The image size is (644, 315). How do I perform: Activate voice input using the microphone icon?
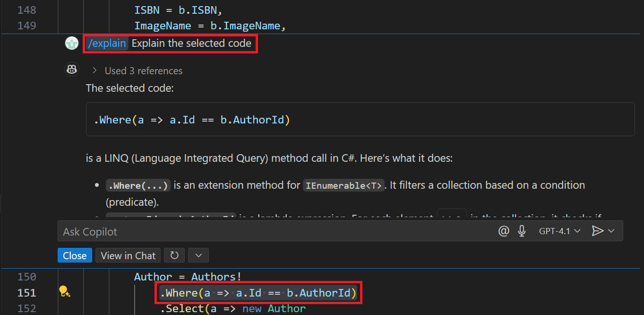522,231
